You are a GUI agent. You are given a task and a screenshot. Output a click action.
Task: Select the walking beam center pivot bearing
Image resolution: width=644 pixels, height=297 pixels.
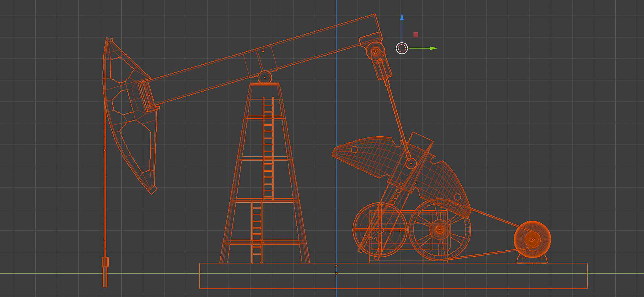[x=265, y=77]
